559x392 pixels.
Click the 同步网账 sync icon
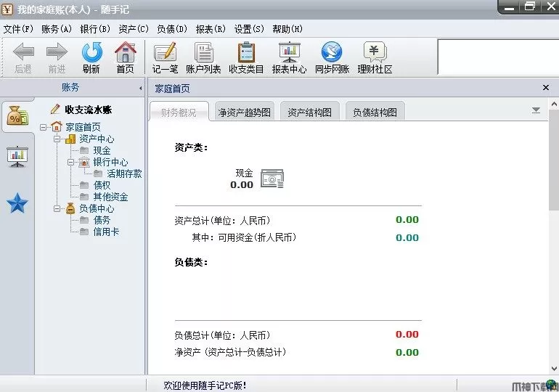pos(332,57)
